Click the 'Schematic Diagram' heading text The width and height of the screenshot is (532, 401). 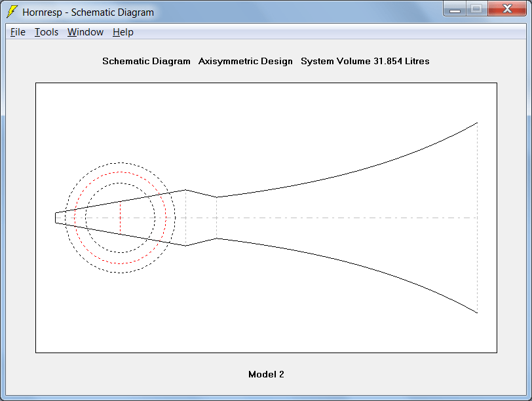pos(146,61)
